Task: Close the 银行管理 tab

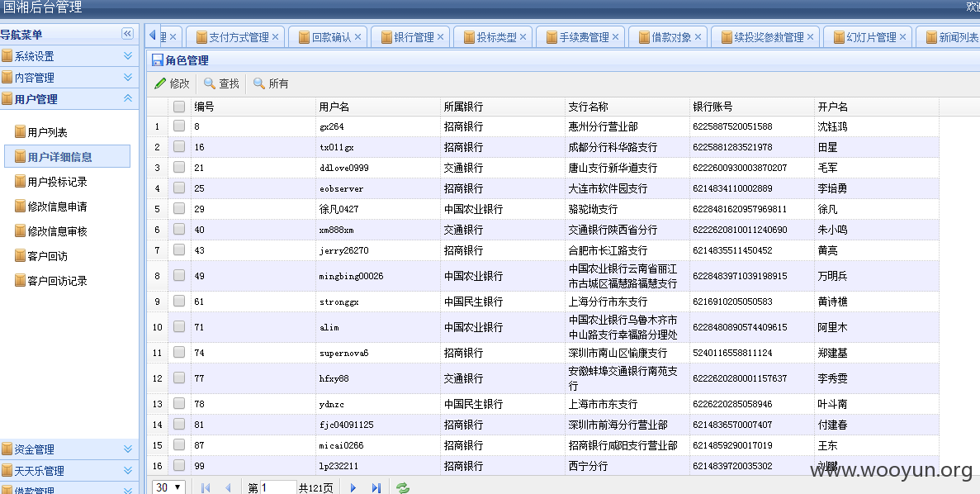Action: click(440, 37)
